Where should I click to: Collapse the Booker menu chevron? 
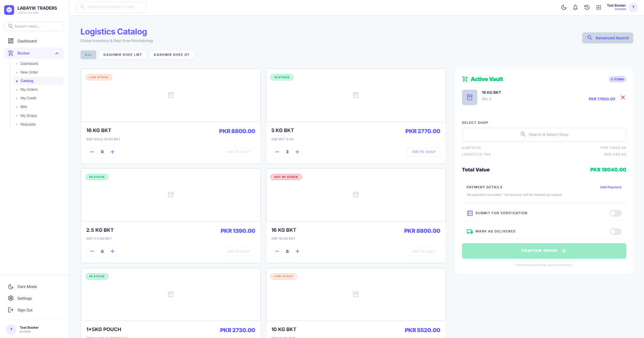click(x=57, y=53)
